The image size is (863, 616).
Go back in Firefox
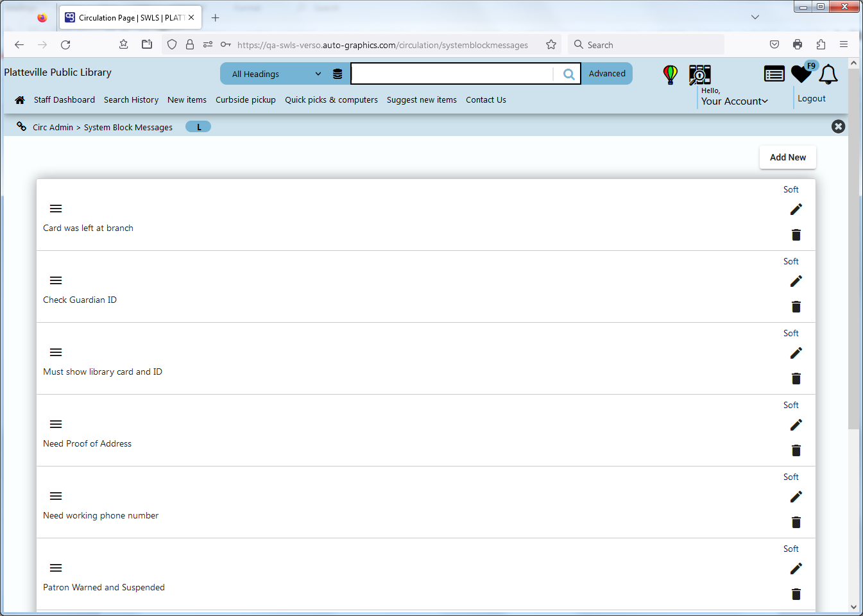coord(19,45)
